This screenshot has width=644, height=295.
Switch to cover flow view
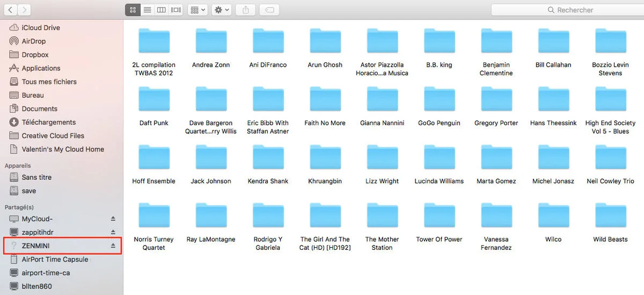(x=175, y=10)
